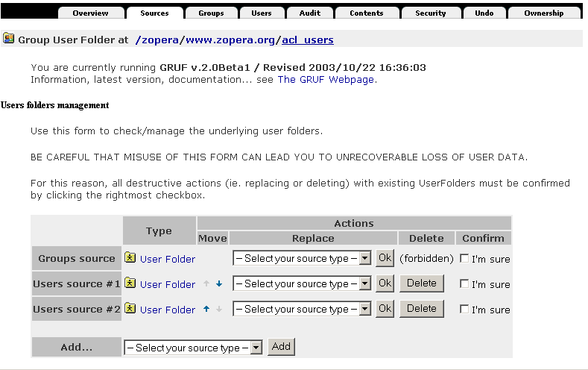Move Users source #1 down with blue arrow

pyautogui.click(x=219, y=284)
